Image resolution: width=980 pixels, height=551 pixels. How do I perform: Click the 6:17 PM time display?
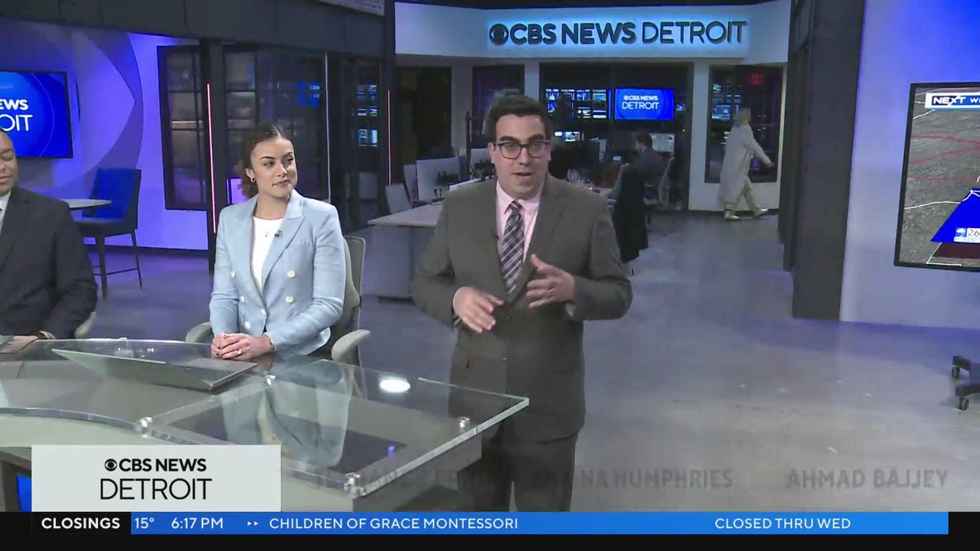coord(197,523)
